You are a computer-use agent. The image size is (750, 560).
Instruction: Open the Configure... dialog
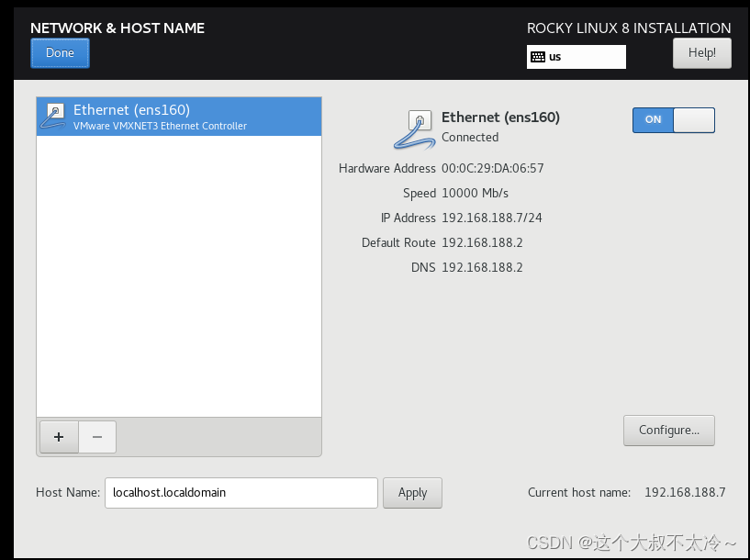(668, 431)
